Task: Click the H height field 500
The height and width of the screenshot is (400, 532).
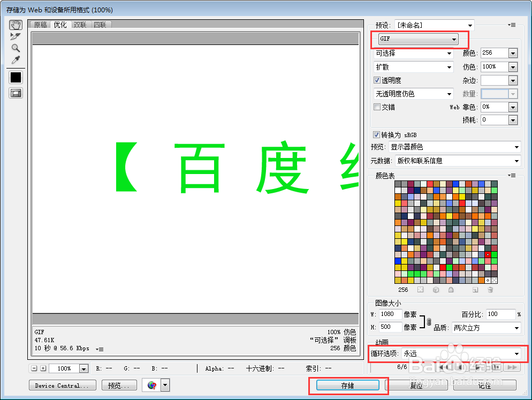Action: pyautogui.click(x=391, y=327)
